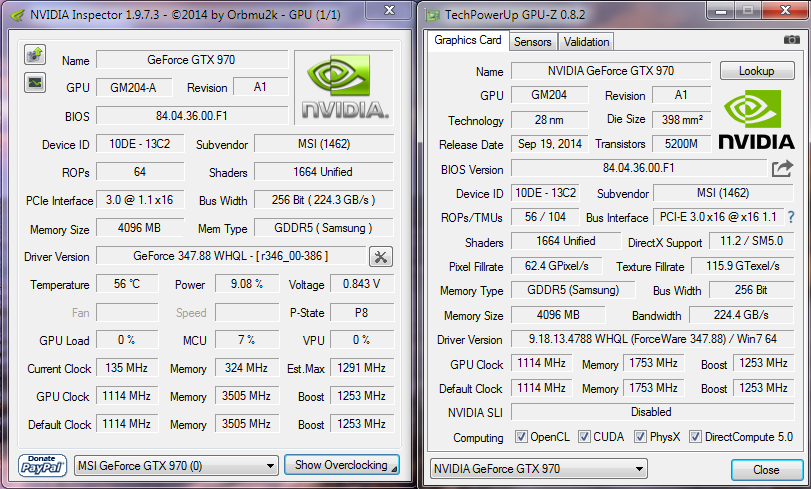Click the Disabled NVIDIA SLI field

[653, 412]
